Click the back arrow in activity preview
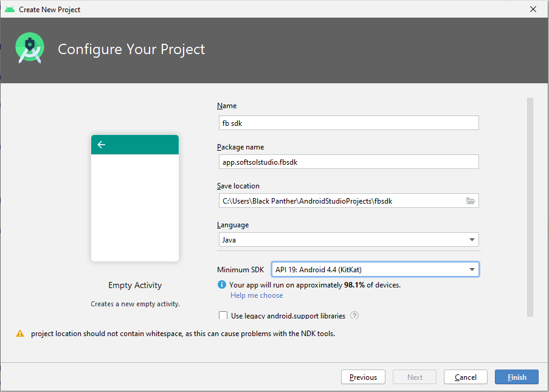Screen dimensions: 549x392 101,145
